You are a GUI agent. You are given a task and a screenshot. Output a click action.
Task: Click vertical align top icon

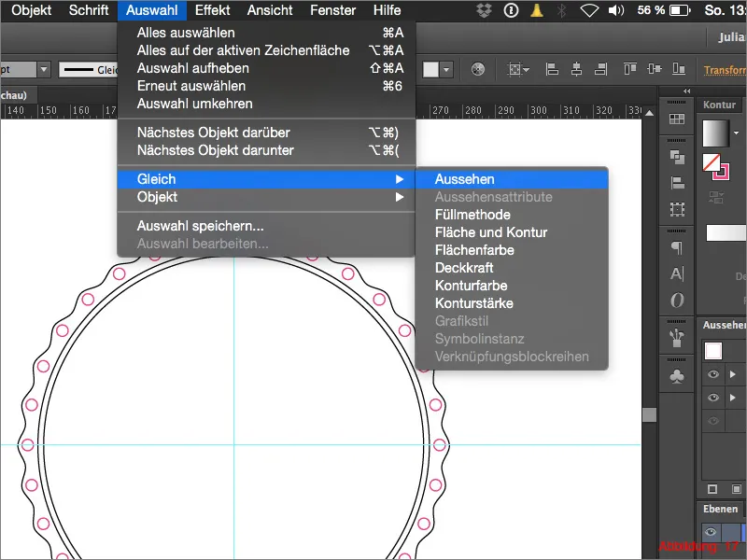[629, 69]
